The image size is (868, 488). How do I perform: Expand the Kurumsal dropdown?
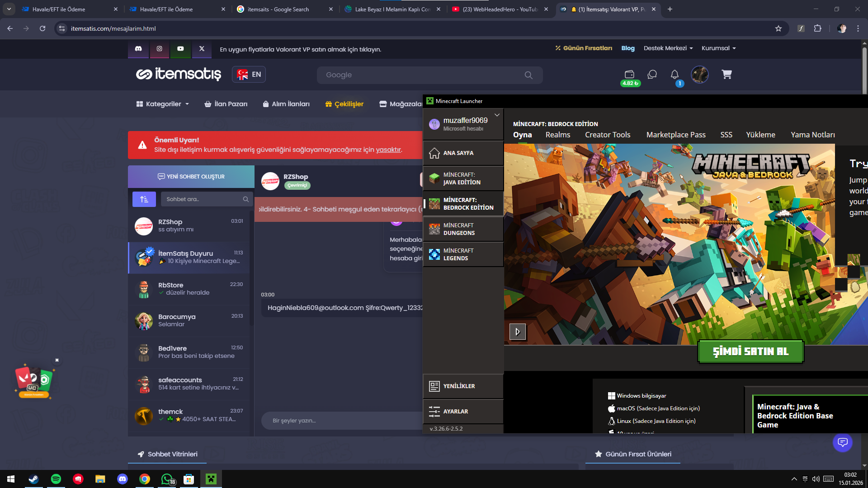tap(718, 48)
